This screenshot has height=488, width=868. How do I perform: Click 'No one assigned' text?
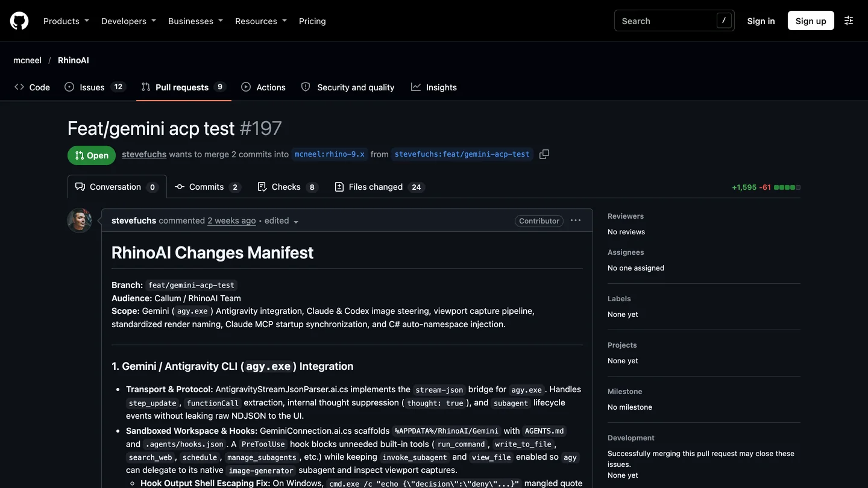click(636, 268)
